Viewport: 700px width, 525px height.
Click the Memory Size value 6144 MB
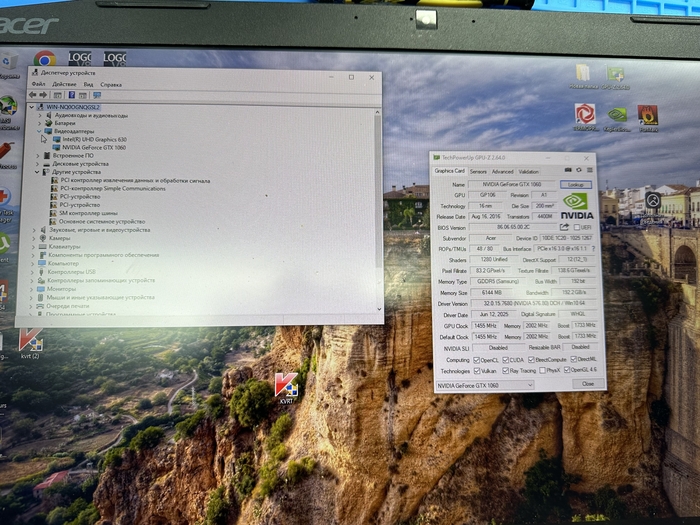(x=492, y=292)
